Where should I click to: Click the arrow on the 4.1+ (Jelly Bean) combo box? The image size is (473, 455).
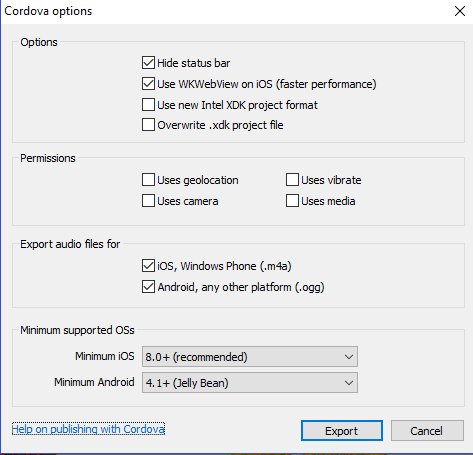pos(349,383)
